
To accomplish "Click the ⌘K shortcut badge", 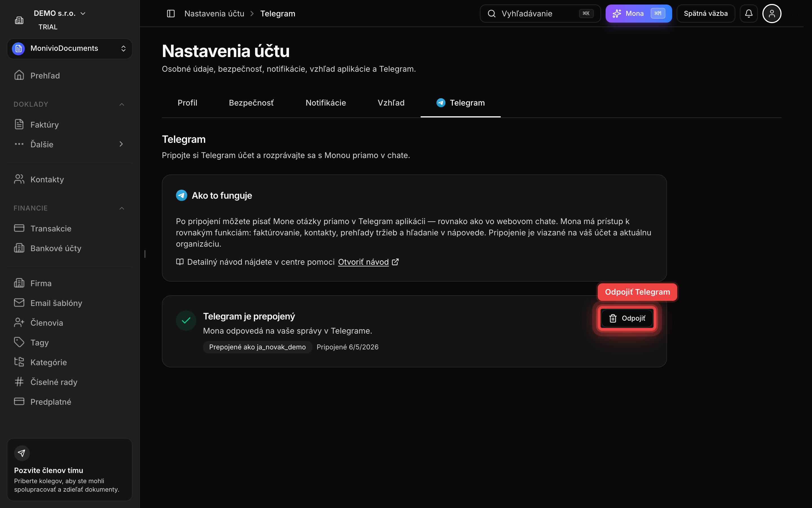I will tap(586, 14).
